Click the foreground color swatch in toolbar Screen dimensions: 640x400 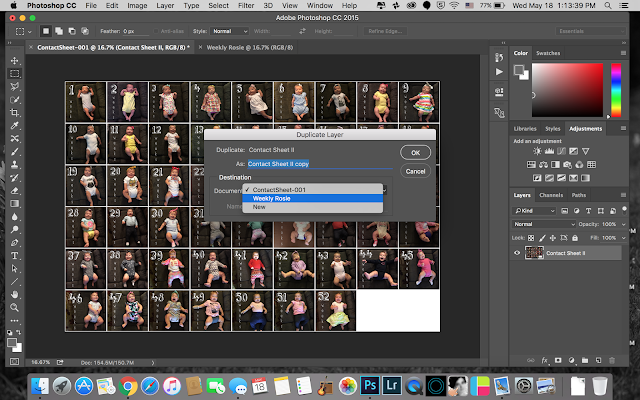click(x=12, y=343)
